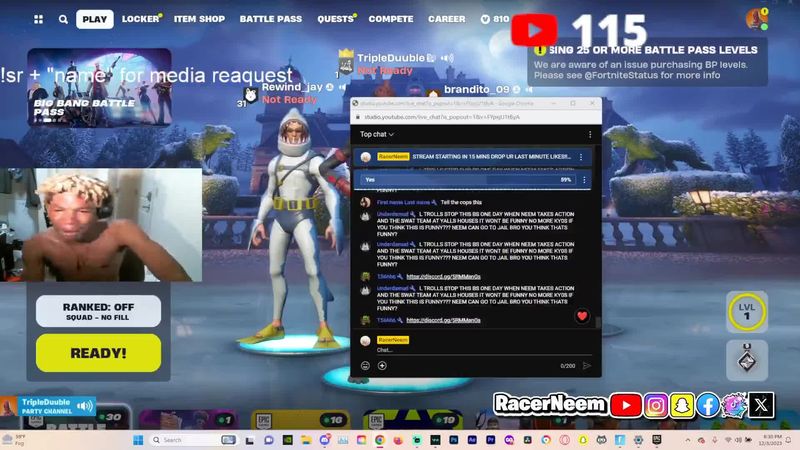The image size is (800, 450).
Task: Click the red heart reaction button
Action: (x=582, y=316)
